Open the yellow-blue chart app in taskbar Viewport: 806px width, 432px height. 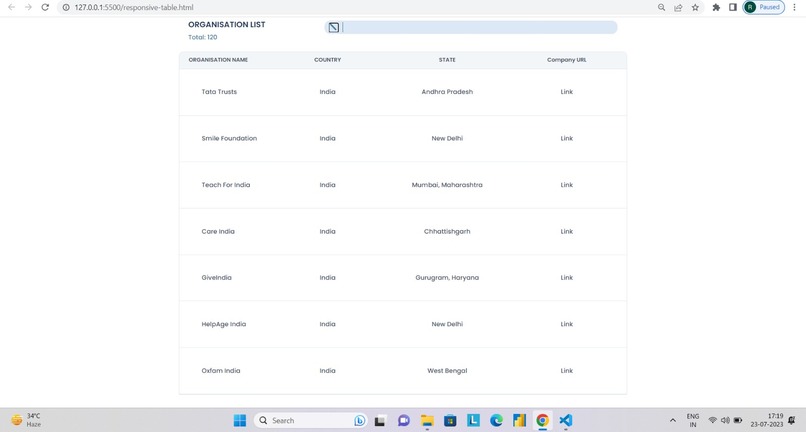(x=519, y=420)
